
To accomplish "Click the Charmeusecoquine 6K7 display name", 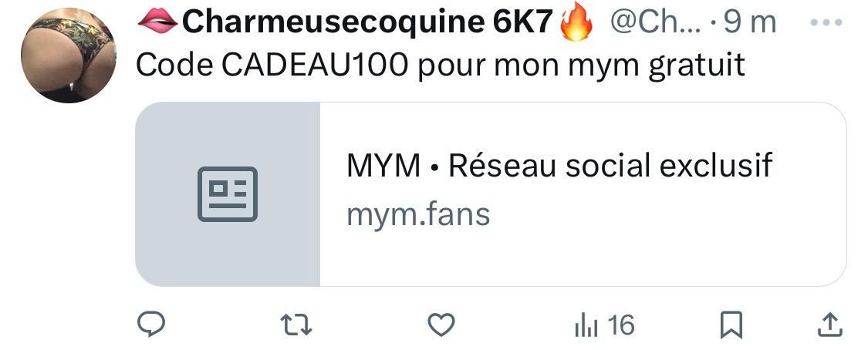I will (367, 22).
